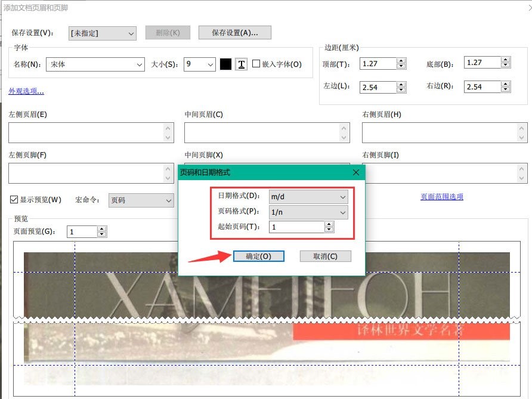Toggle the 显示预览 preview checkbox
Viewport: 532px width, 399px height.
tap(13, 199)
